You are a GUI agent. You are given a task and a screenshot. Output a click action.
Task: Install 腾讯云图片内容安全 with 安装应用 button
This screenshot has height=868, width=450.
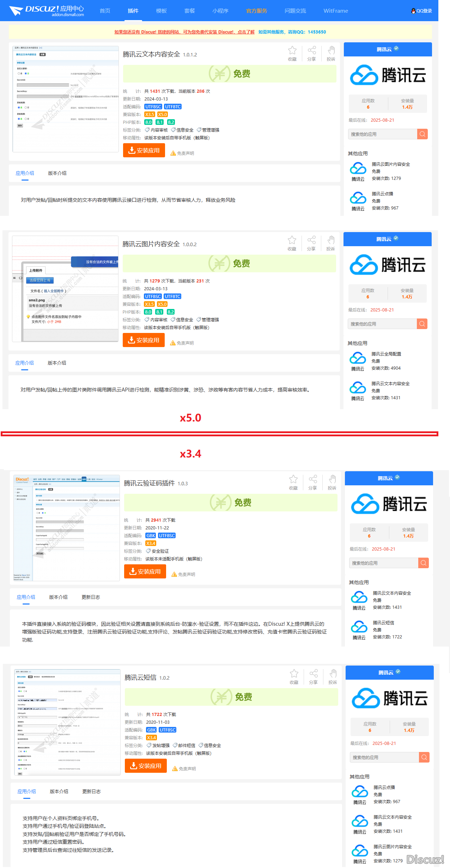click(x=144, y=340)
